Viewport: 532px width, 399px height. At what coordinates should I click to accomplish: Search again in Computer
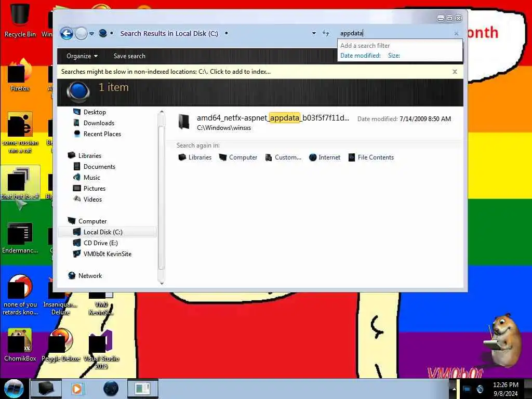pyautogui.click(x=238, y=157)
